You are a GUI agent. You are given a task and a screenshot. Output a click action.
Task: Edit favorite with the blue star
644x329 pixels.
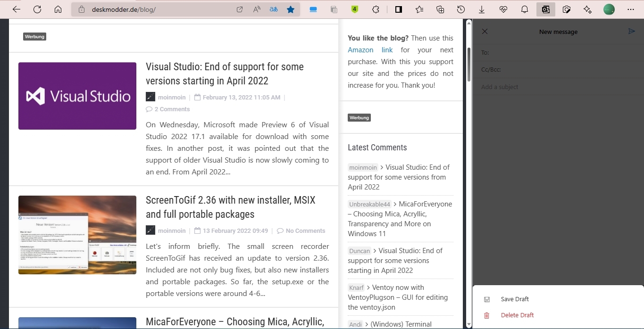tap(291, 9)
